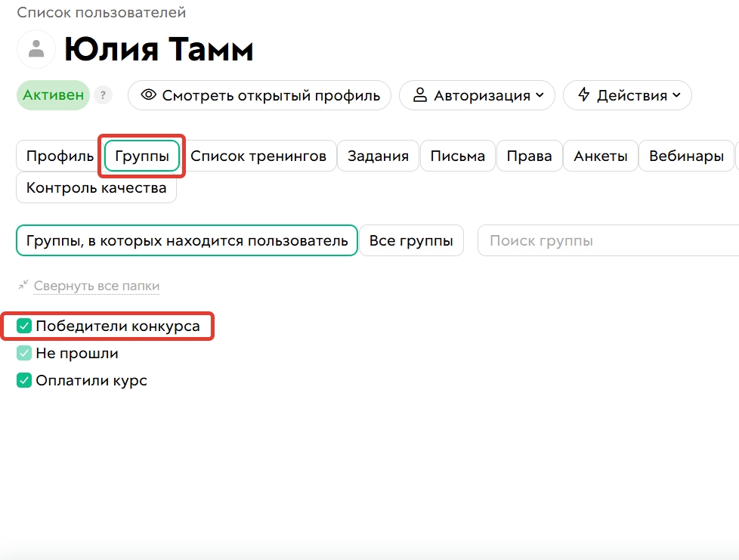The image size is (739, 560).
Task: Click the person icon on Авторизация button
Action: [421, 95]
